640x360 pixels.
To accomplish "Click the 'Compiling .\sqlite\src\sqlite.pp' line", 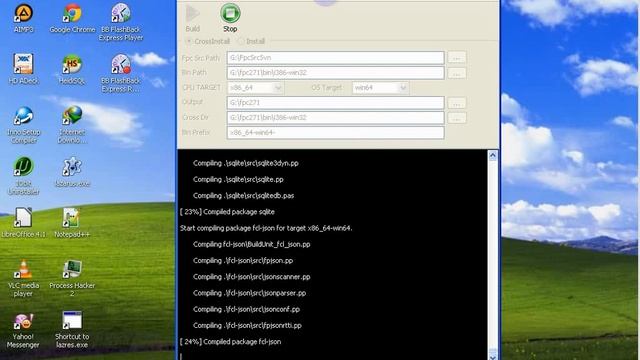I will 238,179.
